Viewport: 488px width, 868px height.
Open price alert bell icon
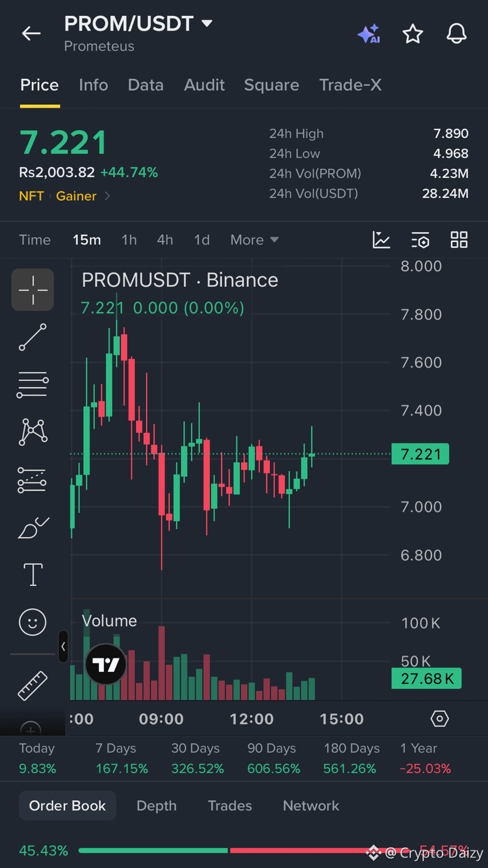[x=456, y=34]
